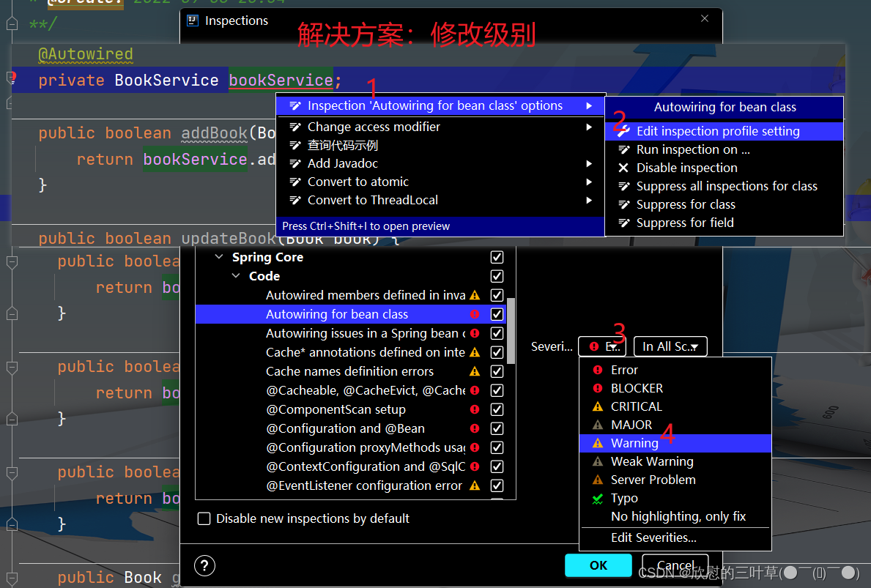Click Disable inspection entry
871x588 pixels.
coord(724,168)
